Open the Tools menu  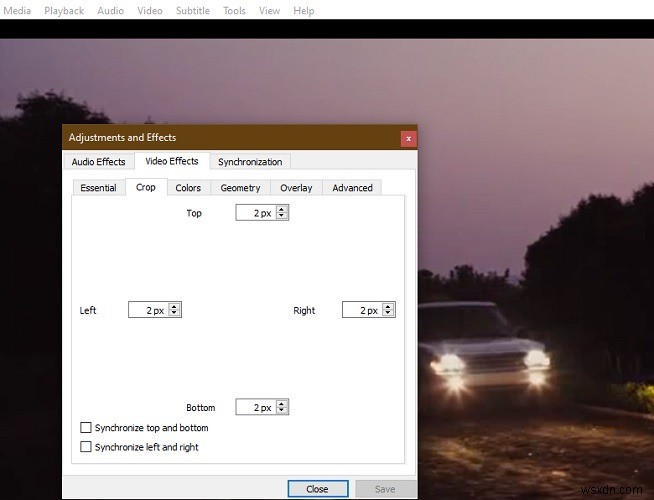tap(234, 10)
